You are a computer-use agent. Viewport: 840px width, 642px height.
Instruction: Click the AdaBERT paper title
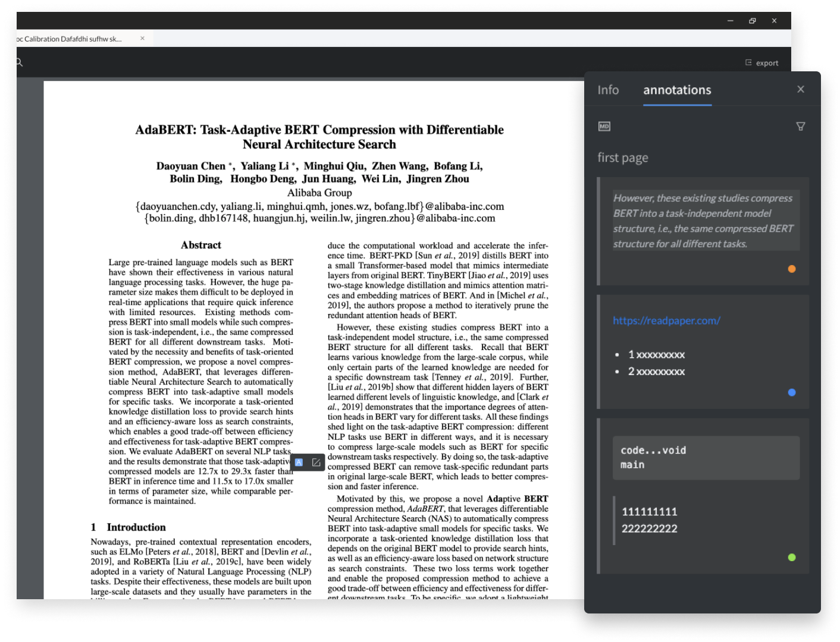[319, 137]
